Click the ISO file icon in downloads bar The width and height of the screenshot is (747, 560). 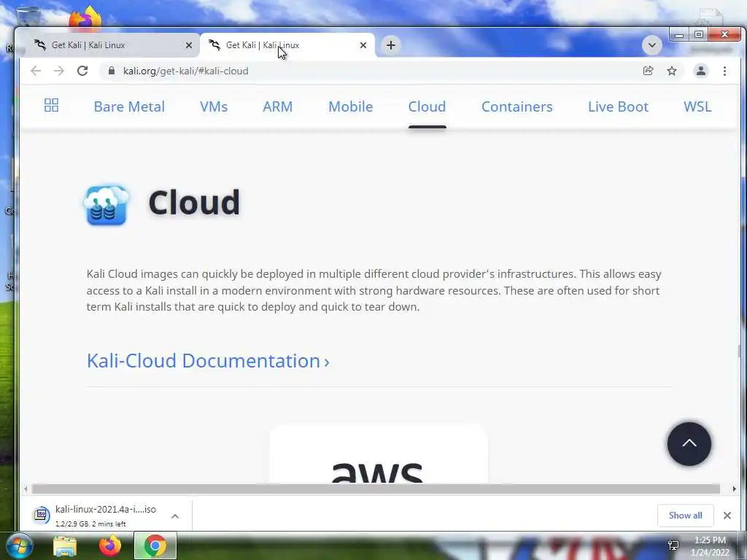point(42,516)
